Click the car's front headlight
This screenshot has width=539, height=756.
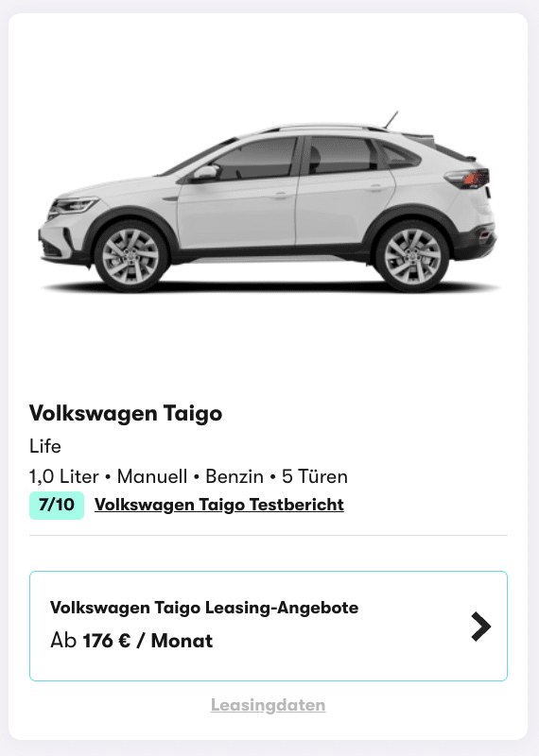pyautogui.click(x=73, y=206)
